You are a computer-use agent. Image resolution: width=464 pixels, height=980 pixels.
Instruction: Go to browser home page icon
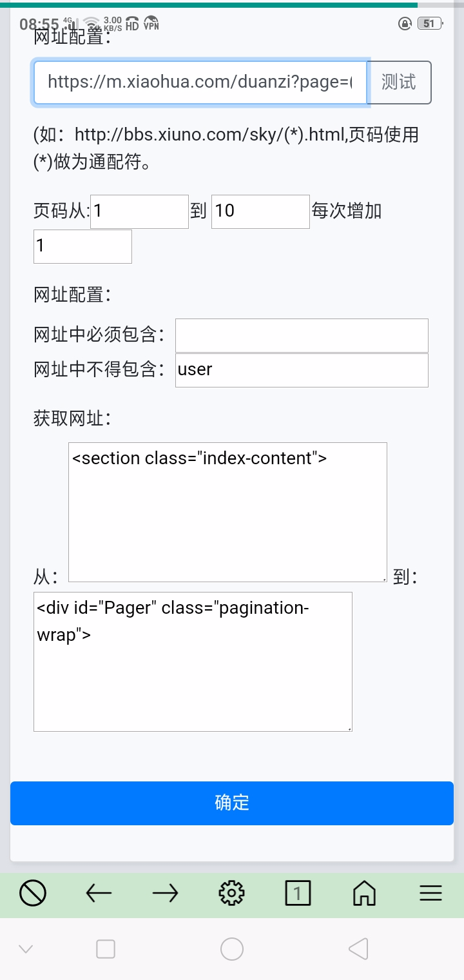point(364,893)
